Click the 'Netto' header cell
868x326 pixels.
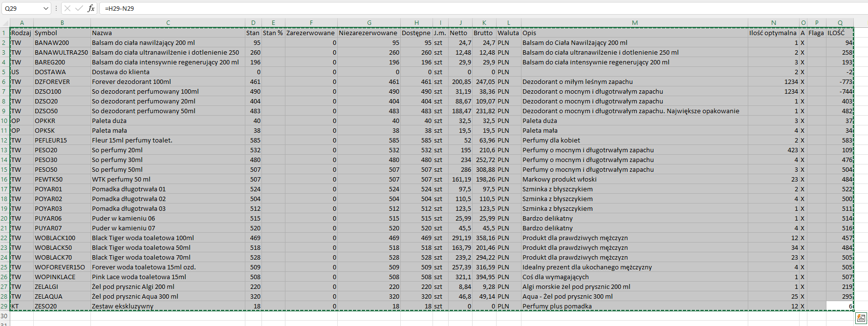click(x=460, y=33)
